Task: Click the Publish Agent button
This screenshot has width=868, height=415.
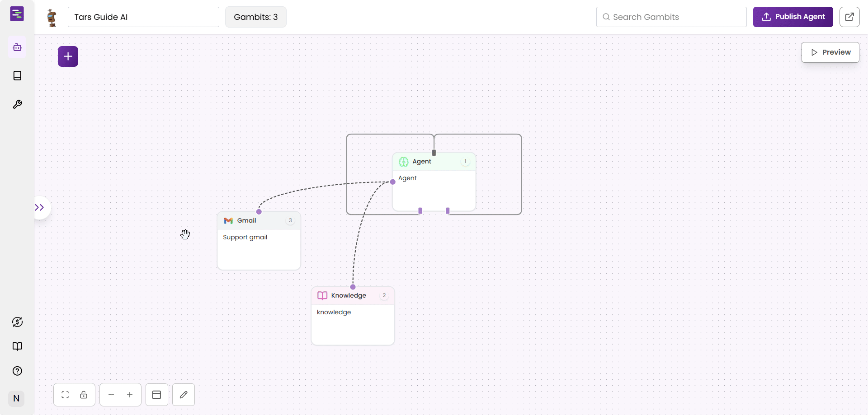Action: [x=793, y=17]
